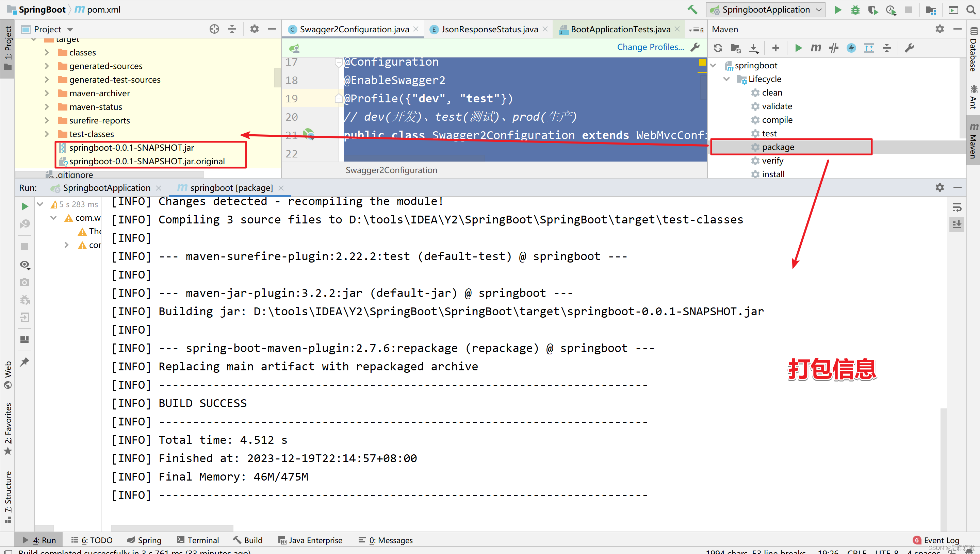Run SpringbootApplication with green play button
This screenshot has height=554, width=980.
(x=838, y=10)
